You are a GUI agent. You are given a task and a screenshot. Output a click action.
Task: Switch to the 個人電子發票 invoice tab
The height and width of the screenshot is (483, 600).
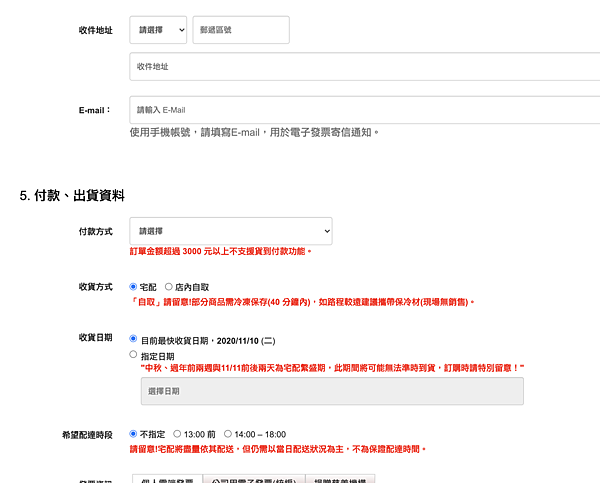tap(167, 479)
